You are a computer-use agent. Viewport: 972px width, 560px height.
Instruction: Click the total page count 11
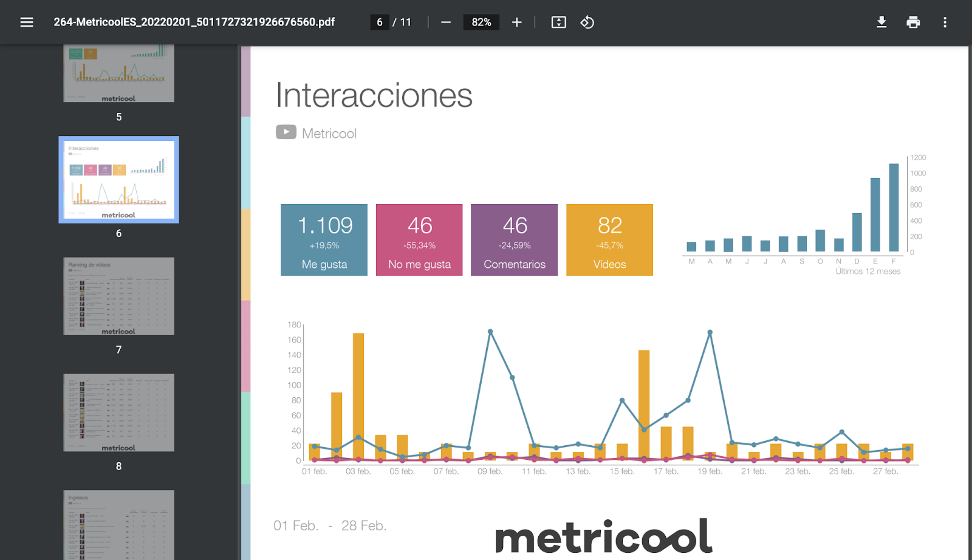[x=406, y=22]
